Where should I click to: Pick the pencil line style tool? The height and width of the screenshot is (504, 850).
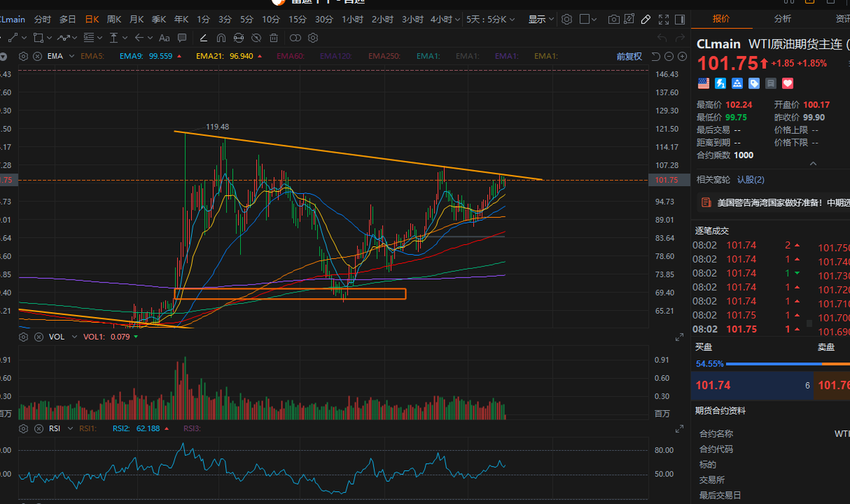[x=203, y=38]
